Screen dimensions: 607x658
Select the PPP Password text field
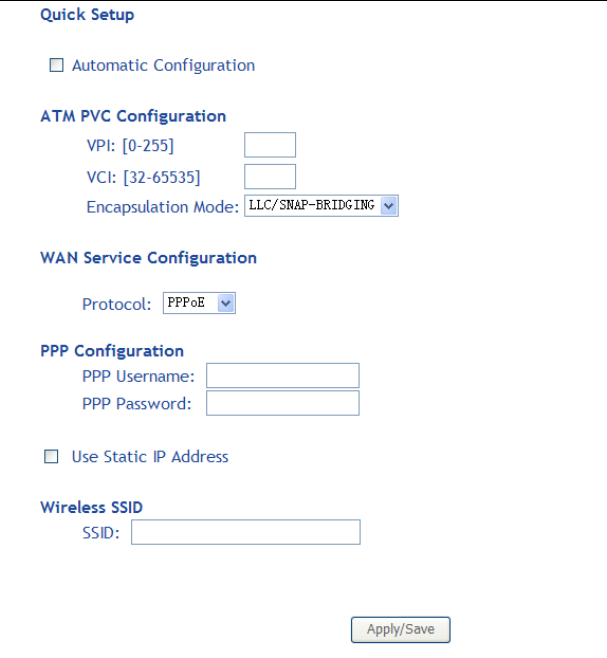282,403
